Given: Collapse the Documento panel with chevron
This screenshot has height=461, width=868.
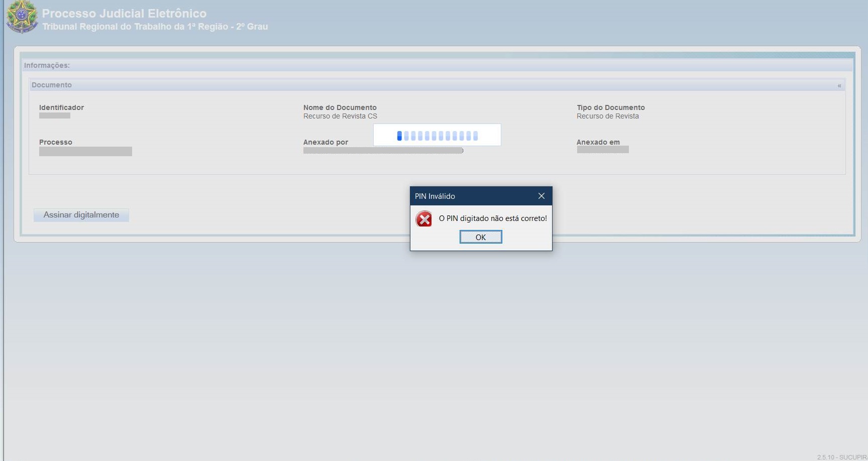Looking at the screenshot, I should 839,85.
